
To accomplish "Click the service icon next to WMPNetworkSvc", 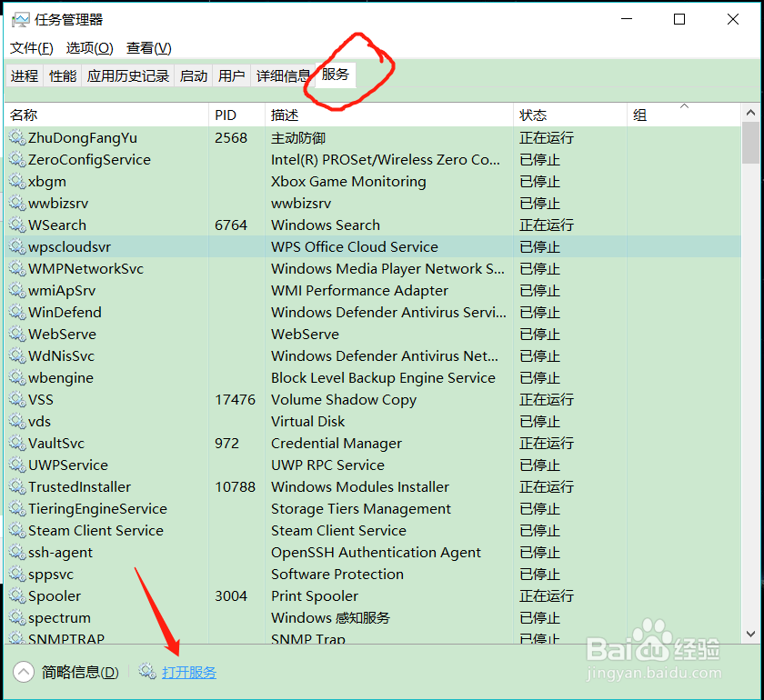I will click(x=17, y=268).
